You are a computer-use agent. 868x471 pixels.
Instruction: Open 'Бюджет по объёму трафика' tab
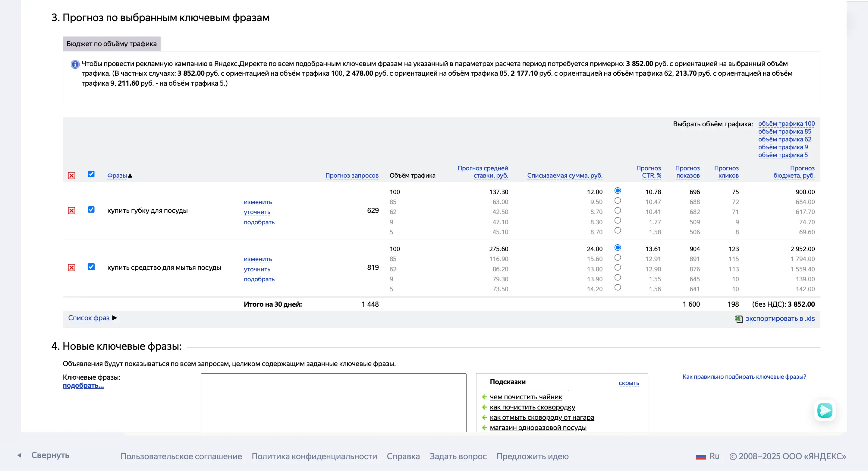tap(112, 44)
